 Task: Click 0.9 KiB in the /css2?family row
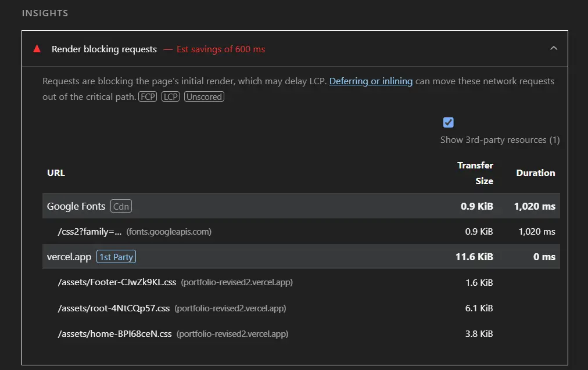479,232
